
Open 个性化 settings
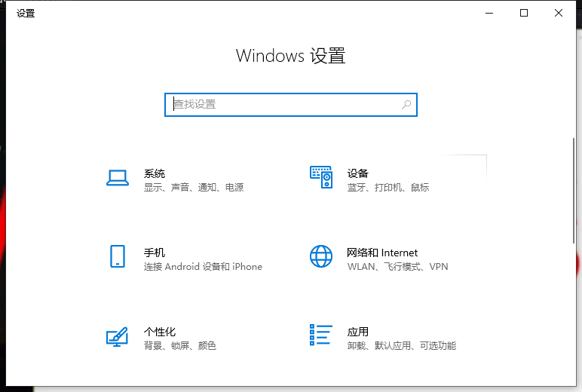tap(160, 332)
